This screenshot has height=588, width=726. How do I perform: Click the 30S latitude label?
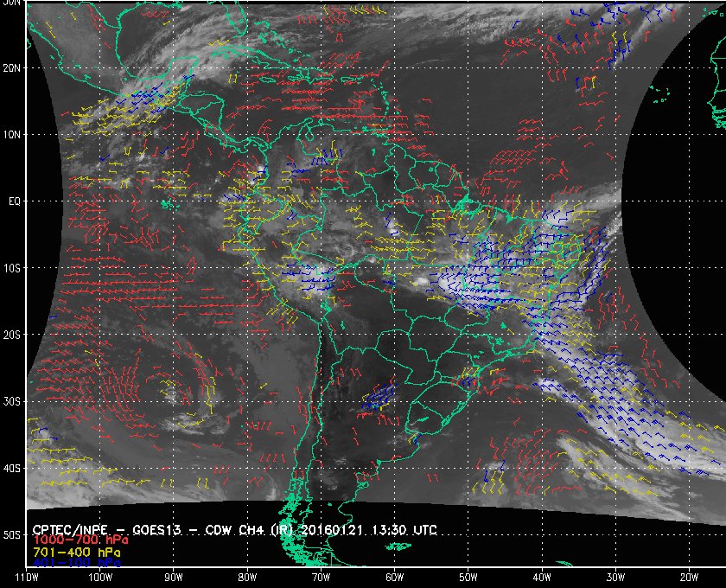(x=11, y=402)
